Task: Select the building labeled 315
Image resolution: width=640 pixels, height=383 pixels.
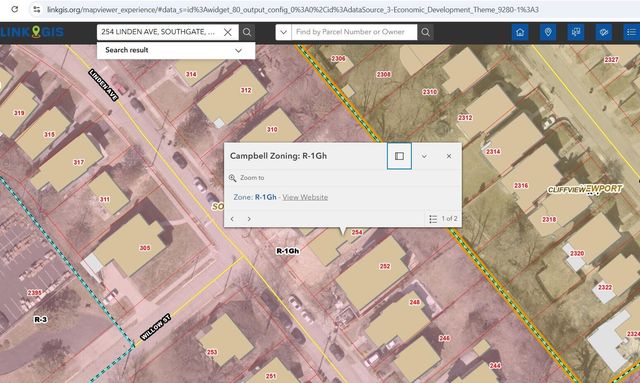Action: tap(44, 133)
